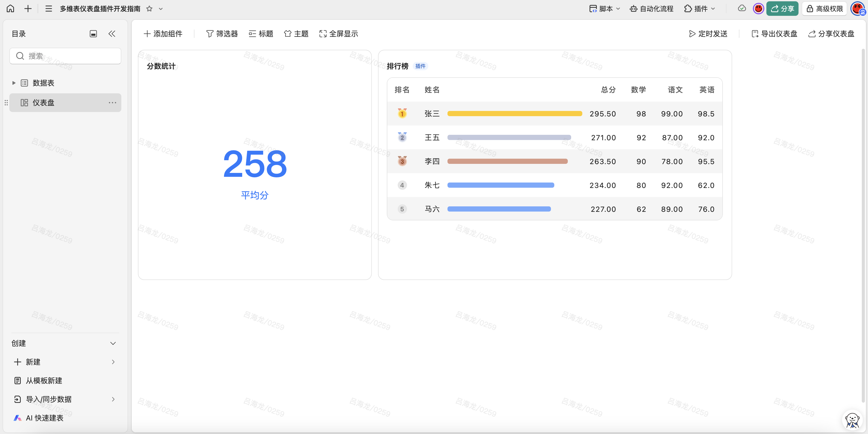Image resolution: width=868 pixels, height=434 pixels.
Task: Collapse the 创建 section chevron
Action: pos(113,343)
